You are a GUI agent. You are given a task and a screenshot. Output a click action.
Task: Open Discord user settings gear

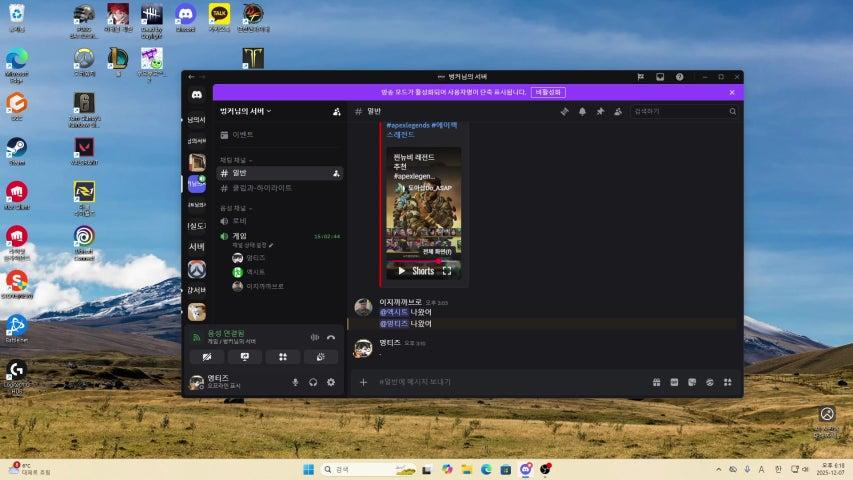coord(331,382)
